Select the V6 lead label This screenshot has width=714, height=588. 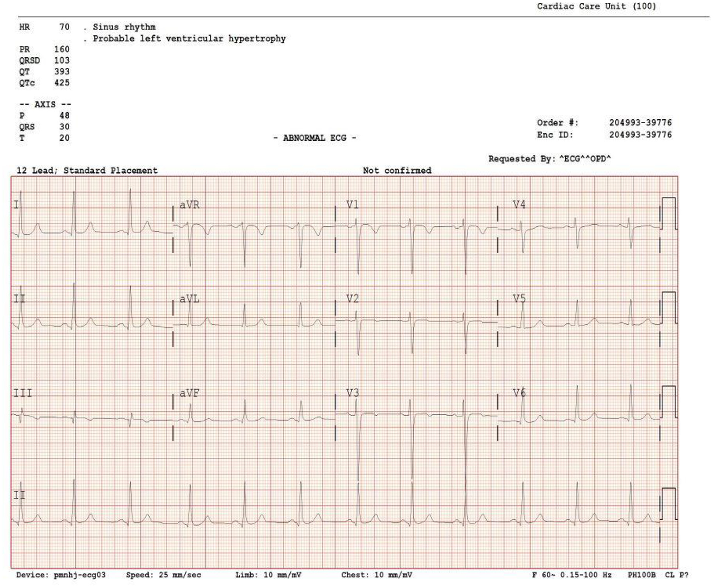519,393
